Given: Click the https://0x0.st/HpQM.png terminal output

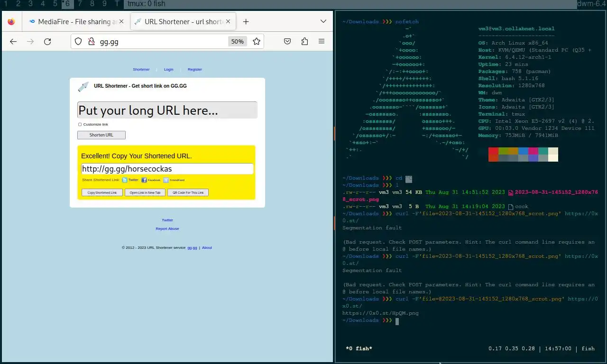Looking at the screenshot, I should pyautogui.click(x=380, y=313).
